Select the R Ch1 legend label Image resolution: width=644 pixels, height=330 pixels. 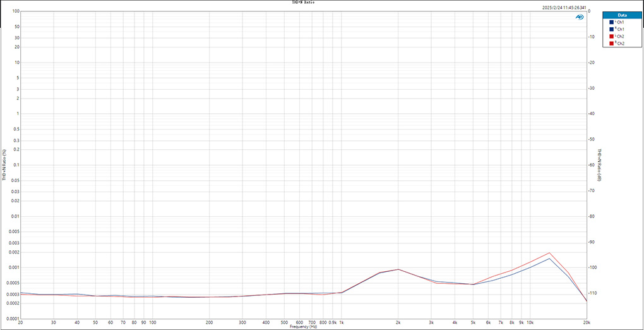coord(620,29)
